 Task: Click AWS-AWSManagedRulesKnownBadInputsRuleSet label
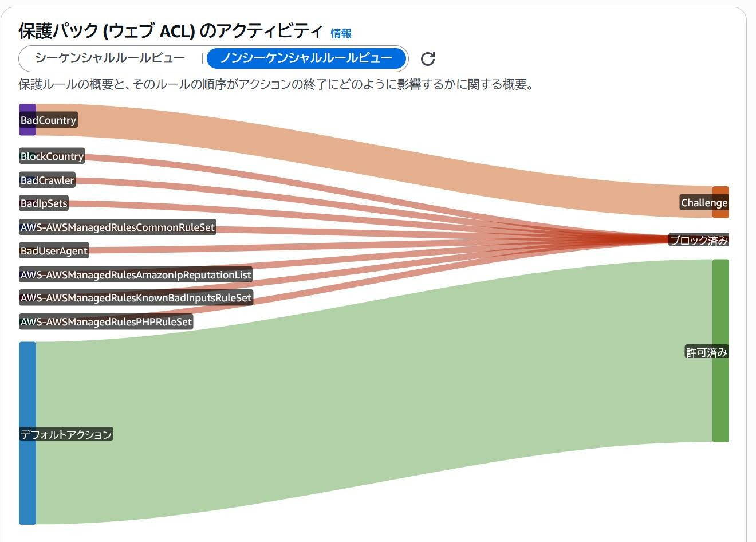(136, 298)
